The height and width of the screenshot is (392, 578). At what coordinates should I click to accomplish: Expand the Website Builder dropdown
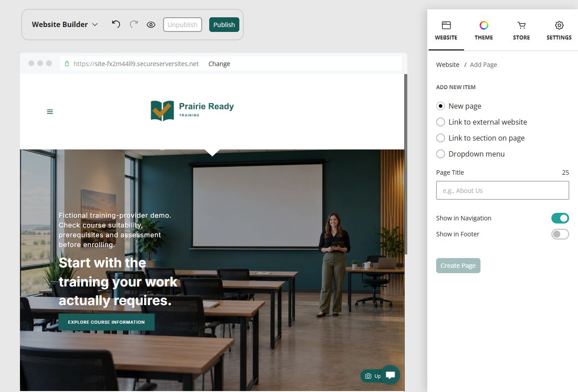tap(65, 24)
